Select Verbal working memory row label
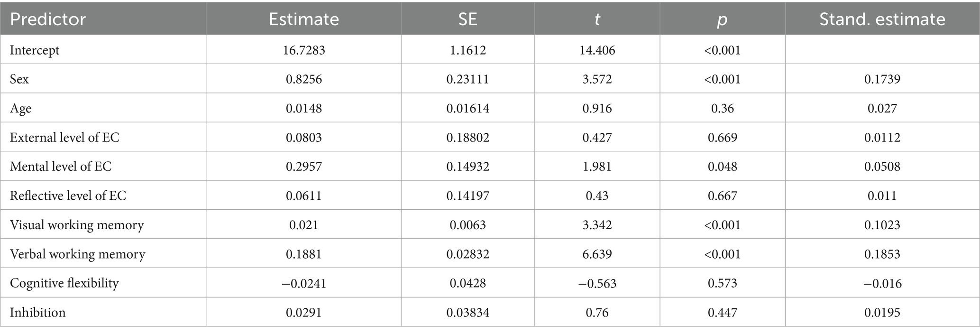This screenshot has width=980, height=335. click(x=77, y=254)
